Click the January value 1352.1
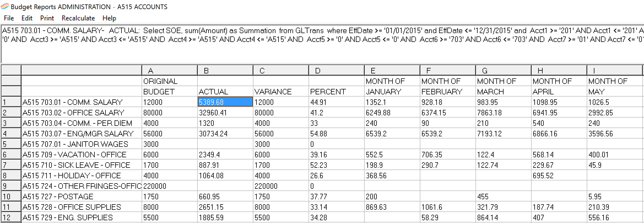 pos(392,102)
